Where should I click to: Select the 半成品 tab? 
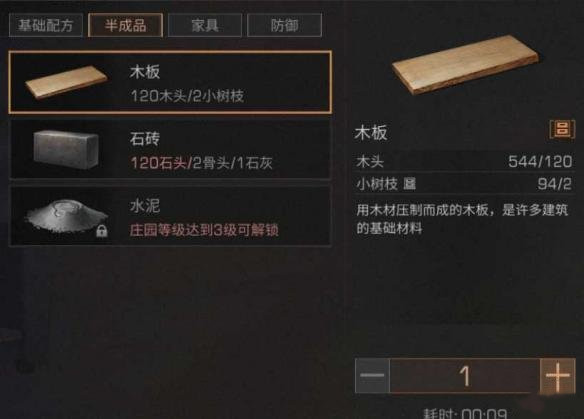coord(126,25)
